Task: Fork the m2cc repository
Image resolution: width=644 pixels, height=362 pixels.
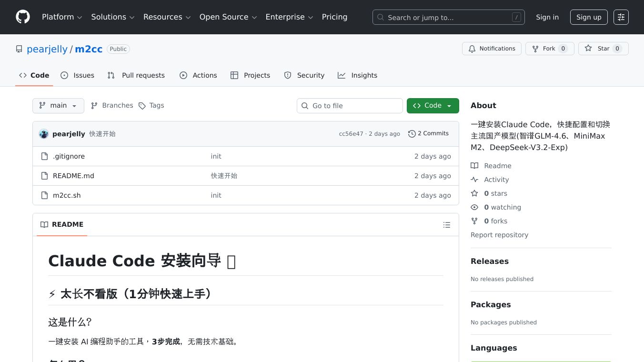Action: tap(549, 49)
